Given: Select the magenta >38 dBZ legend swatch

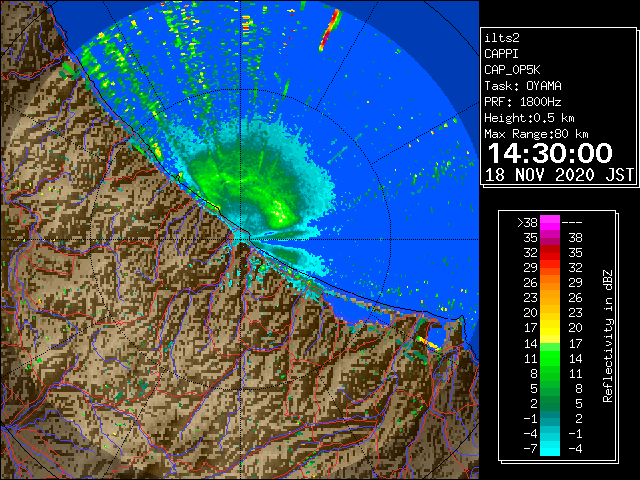Looking at the screenshot, I should pyautogui.click(x=550, y=223).
